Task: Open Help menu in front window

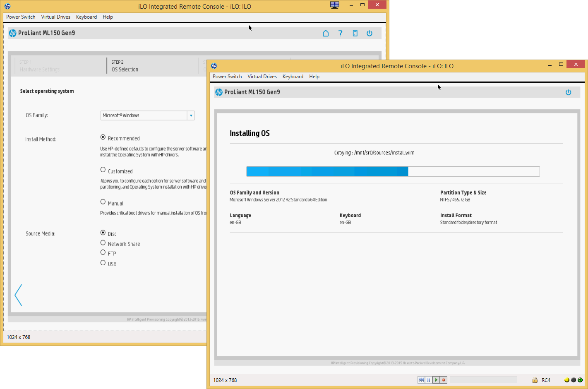Action: (314, 77)
